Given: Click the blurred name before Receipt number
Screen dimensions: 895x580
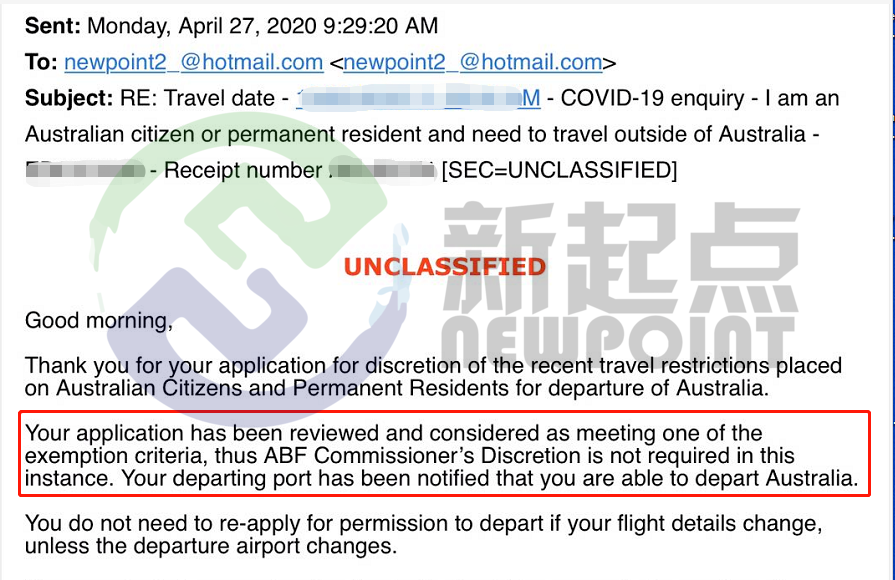Looking at the screenshot, I should (x=84, y=170).
